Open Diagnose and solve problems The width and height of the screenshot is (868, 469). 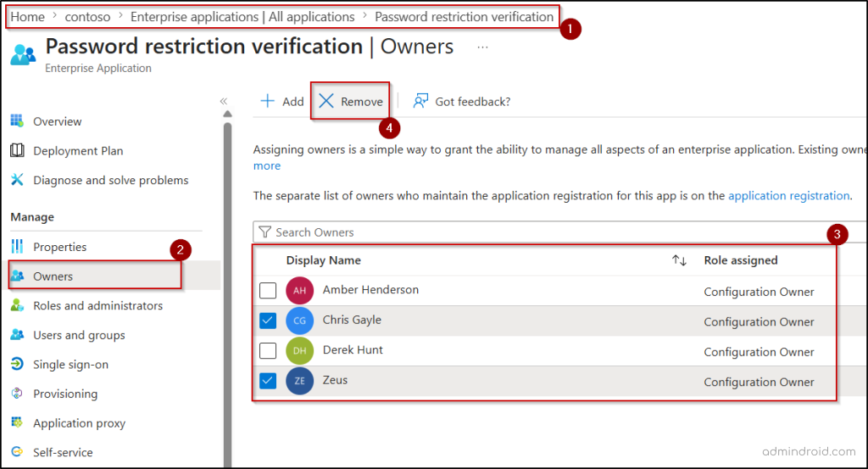[x=111, y=180]
